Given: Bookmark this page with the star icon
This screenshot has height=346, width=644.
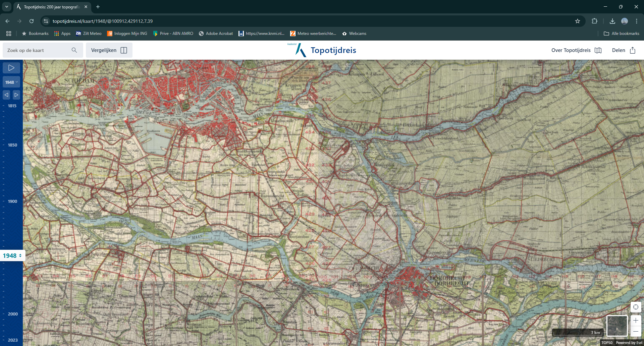Looking at the screenshot, I should (578, 21).
